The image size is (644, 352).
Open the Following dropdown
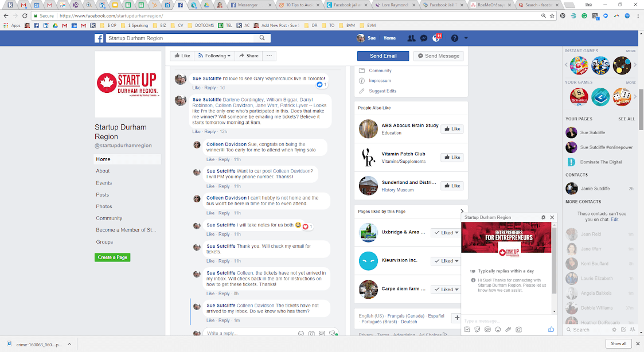pyautogui.click(x=214, y=56)
